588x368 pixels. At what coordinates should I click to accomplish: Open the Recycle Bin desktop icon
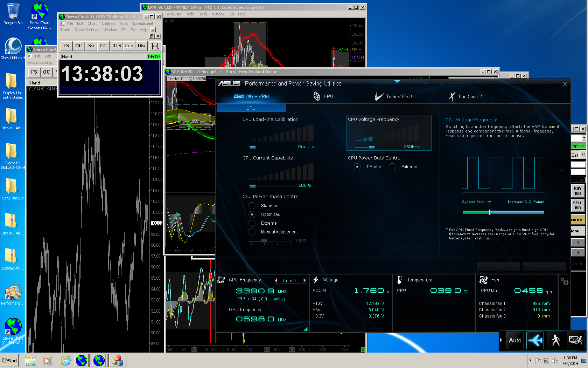point(13,14)
